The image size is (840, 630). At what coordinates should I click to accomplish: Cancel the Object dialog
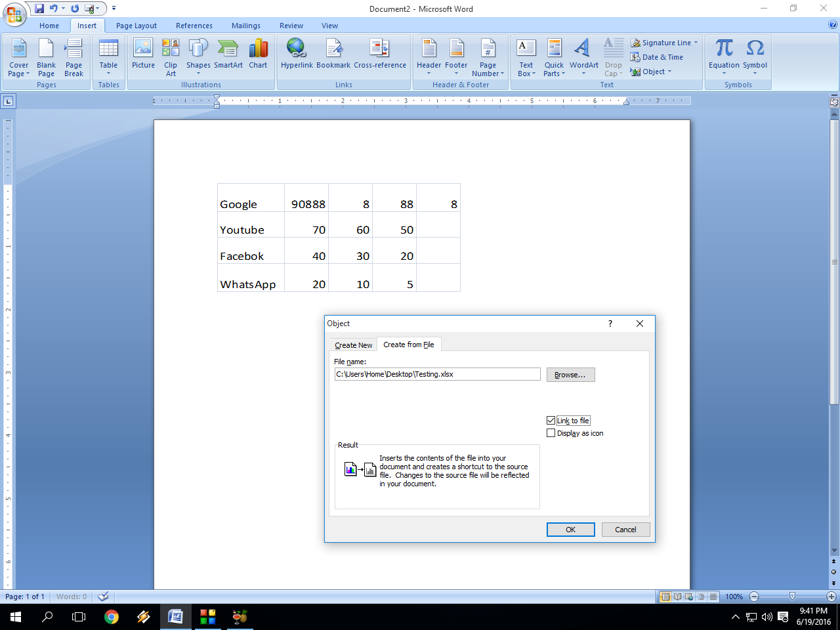(625, 530)
